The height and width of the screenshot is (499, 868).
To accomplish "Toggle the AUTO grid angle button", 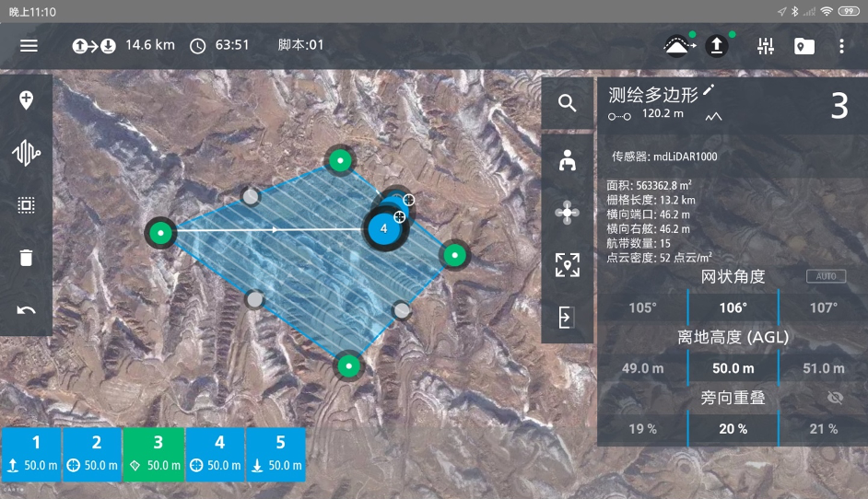I will click(826, 276).
